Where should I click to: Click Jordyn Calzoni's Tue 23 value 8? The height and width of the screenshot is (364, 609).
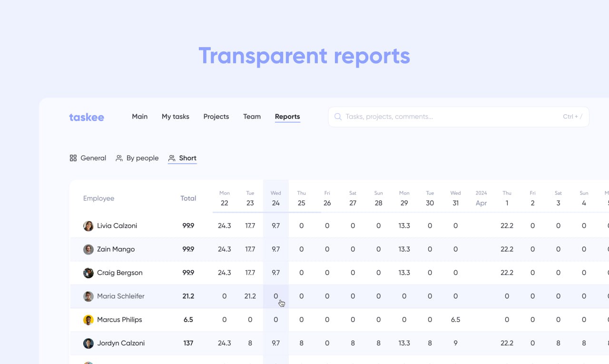[250, 343]
